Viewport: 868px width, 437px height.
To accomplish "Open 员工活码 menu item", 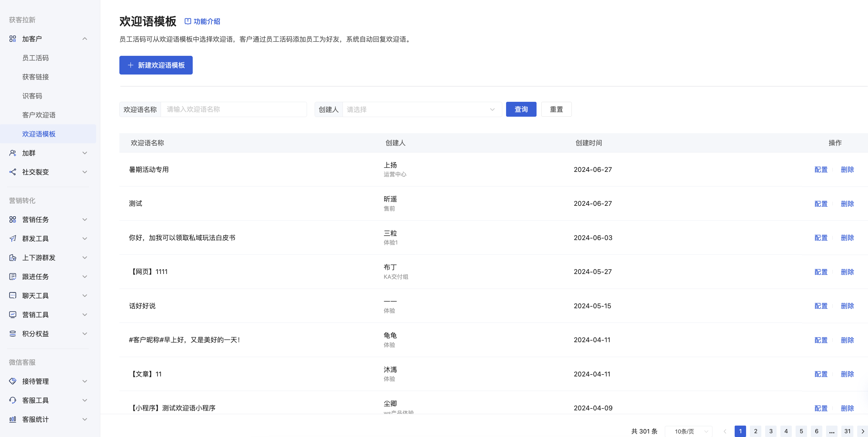I will pyautogui.click(x=35, y=58).
